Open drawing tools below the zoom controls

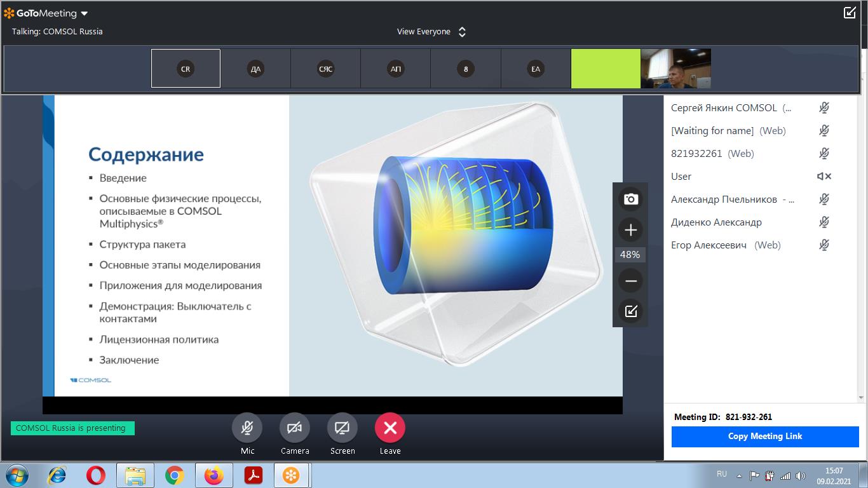(630, 311)
